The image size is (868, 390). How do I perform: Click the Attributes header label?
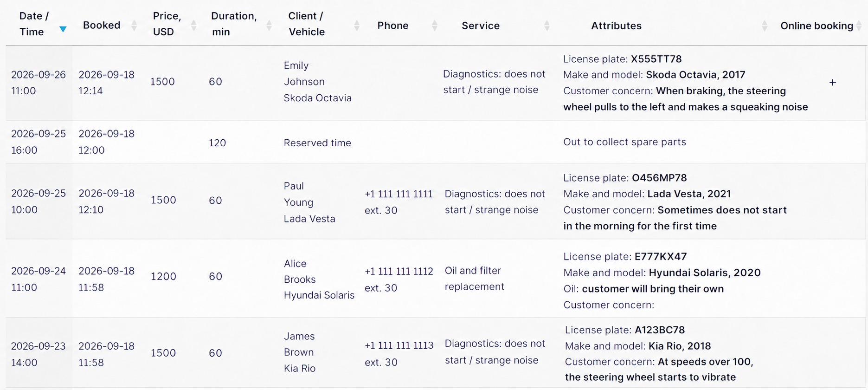(x=616, y=26)
